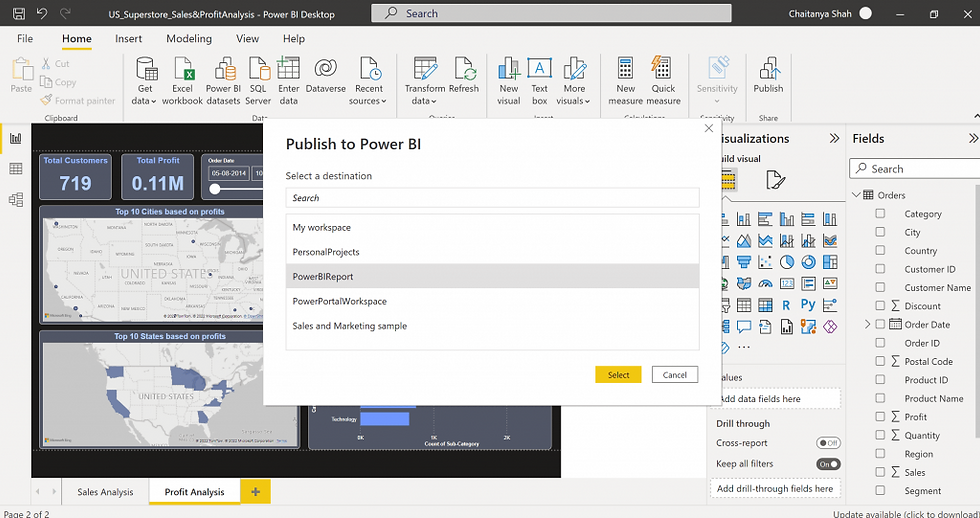The width and height of the screenshot is (980, 518).
Task: Click the Order Date slicer slider handle
Action: coord(215,189)
